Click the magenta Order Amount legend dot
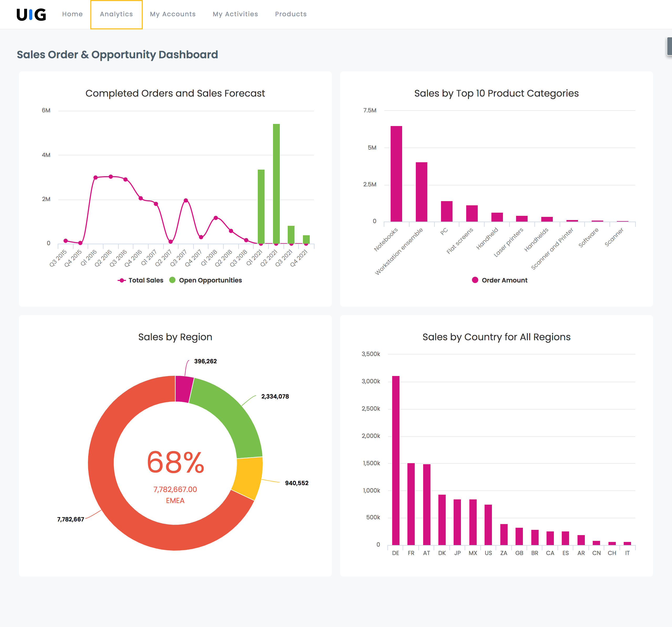The image size is (672, 627). coord(475,280)
